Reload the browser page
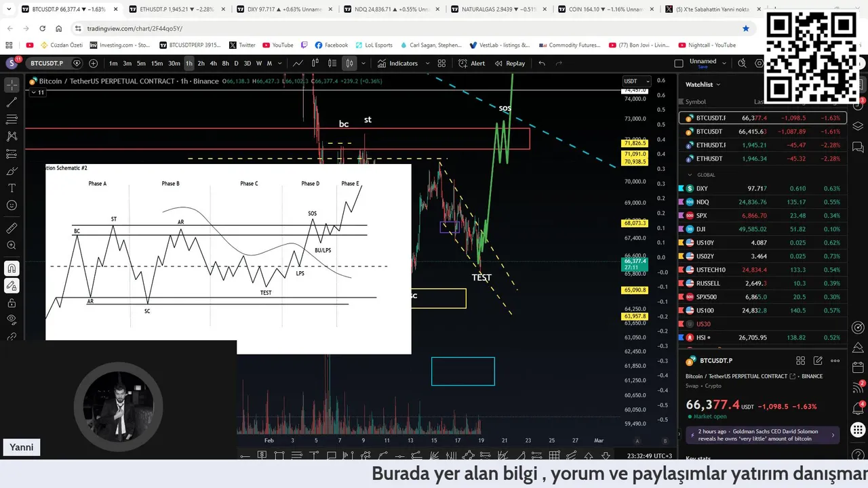This screenshot has height=488, width=868. pyautogui.click(x=42, y=28)
